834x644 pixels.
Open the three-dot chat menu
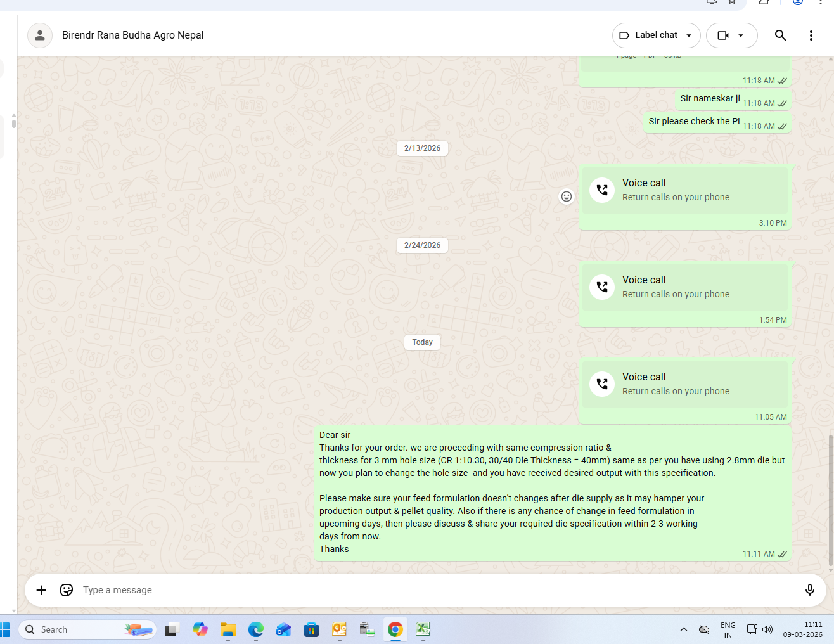point(811,35)
